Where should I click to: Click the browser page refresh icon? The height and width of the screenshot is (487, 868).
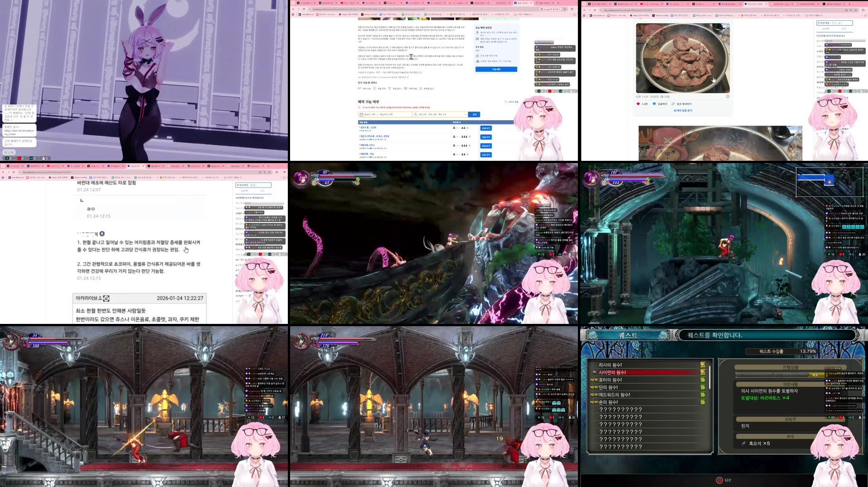(x=303, y=10)
